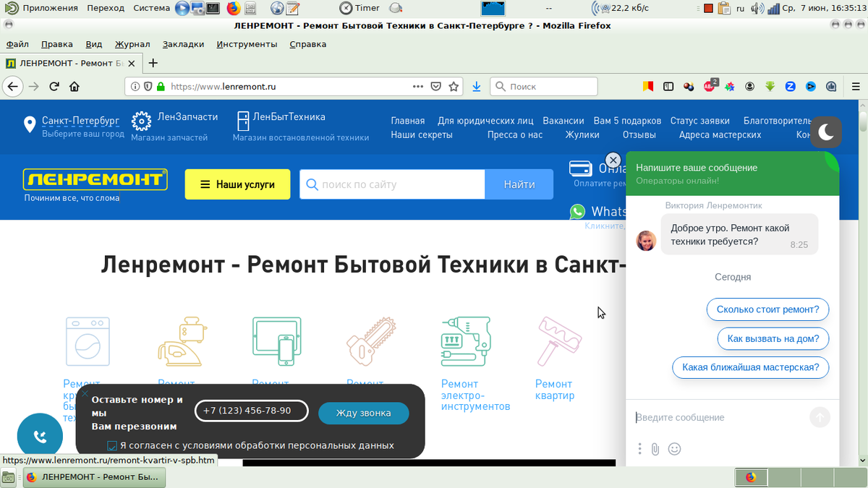This screenshot has width=868, height=488.
Task: Open the Система system menu
Action: pyautogui.click(x=152, y=8)
